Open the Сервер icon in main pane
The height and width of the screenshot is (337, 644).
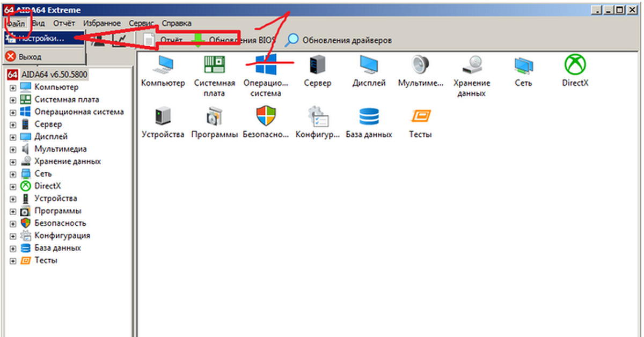coord(317,65)
